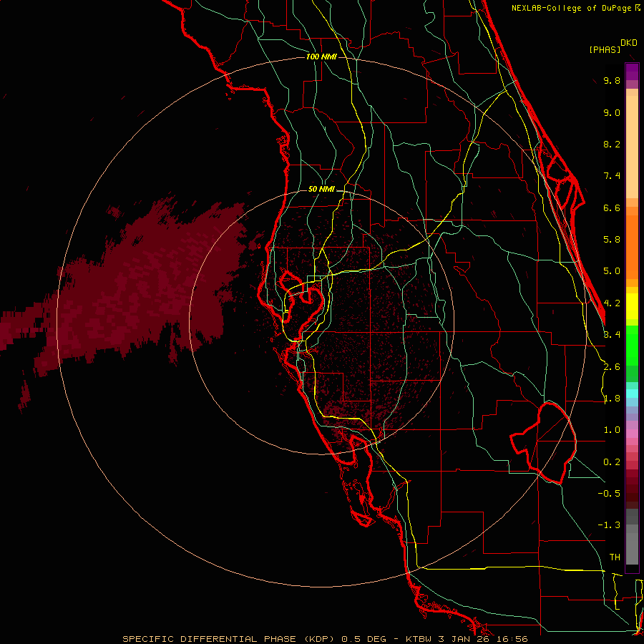Pick the orange band of the color scale
Image resolution: width=644 pixels, height=644 pixels.
[632, 248]
